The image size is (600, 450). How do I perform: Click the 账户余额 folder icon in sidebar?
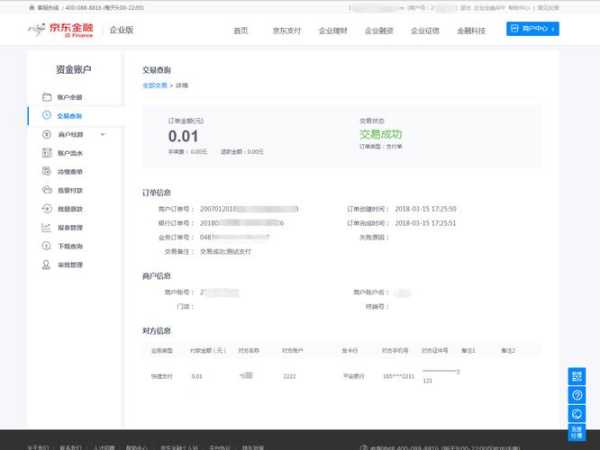tap(47, 97)
